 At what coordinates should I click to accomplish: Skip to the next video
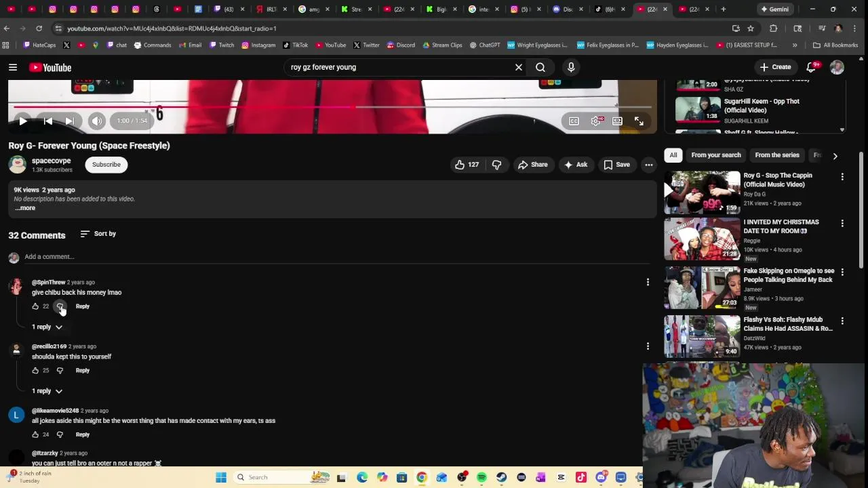click(69, 121)
